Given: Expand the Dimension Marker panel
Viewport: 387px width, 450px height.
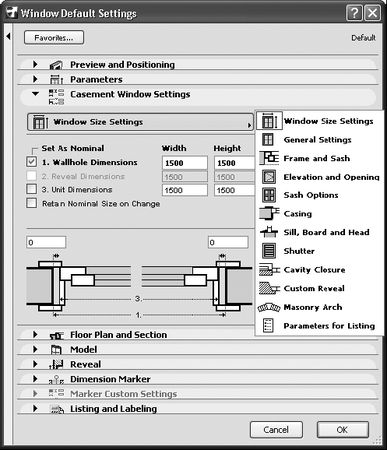Looking at the screenshot, I should (x=35, y=379).
